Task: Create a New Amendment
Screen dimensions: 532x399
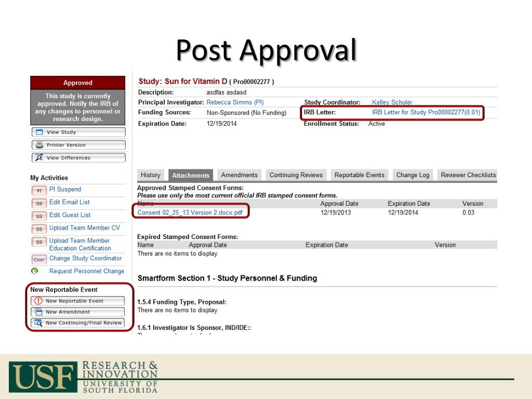Action: click(x=78, y=312)
